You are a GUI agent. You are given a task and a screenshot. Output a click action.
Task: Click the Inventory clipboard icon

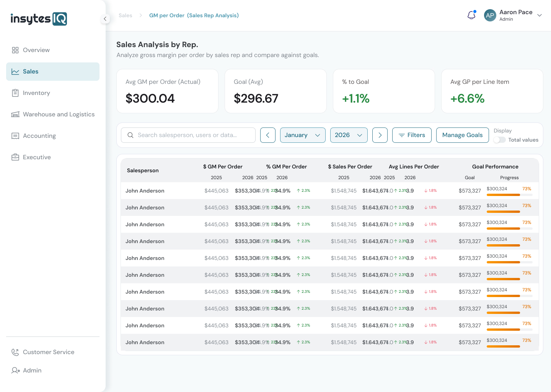pos(15,93)
